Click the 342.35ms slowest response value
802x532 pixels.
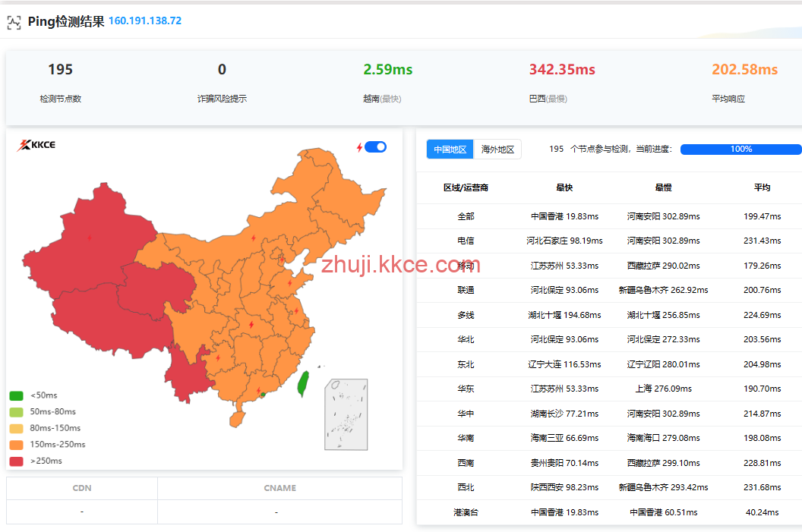coord(562,70)
